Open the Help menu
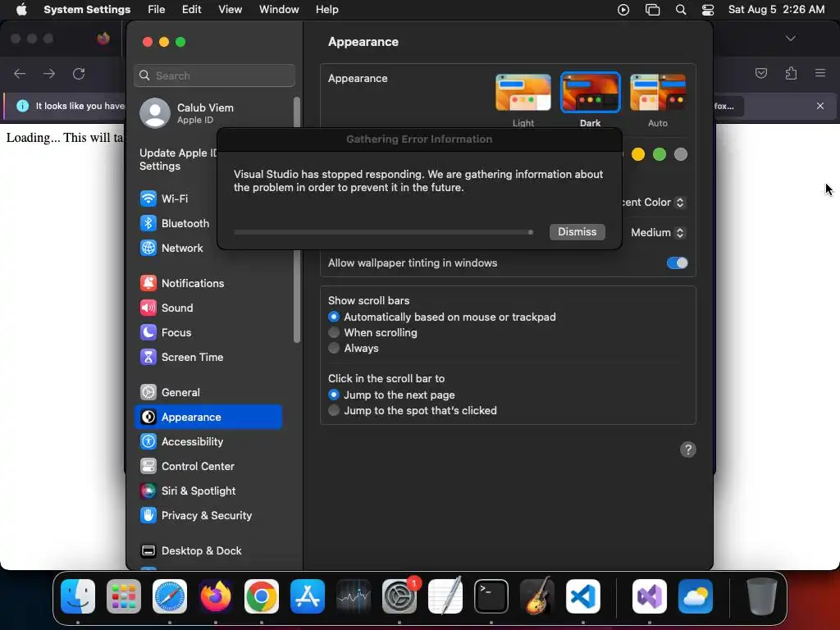This screenshot has height=630, width=840. [326, 10]
